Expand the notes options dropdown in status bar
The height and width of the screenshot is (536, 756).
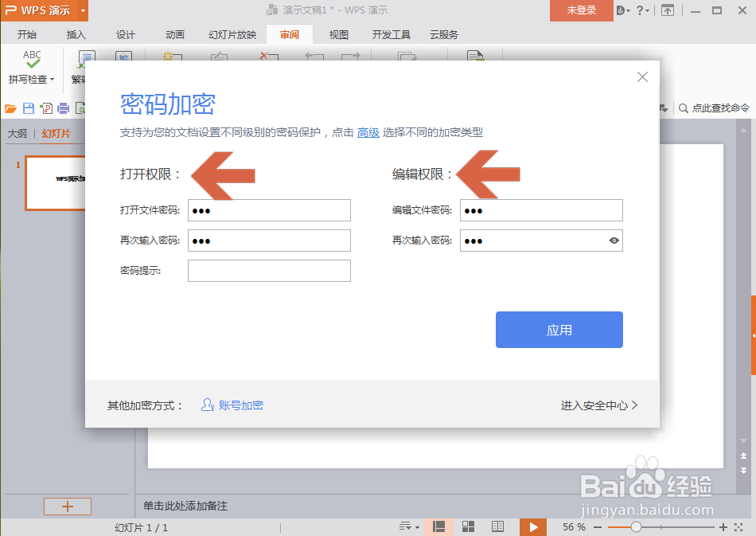tap(409, 526)
